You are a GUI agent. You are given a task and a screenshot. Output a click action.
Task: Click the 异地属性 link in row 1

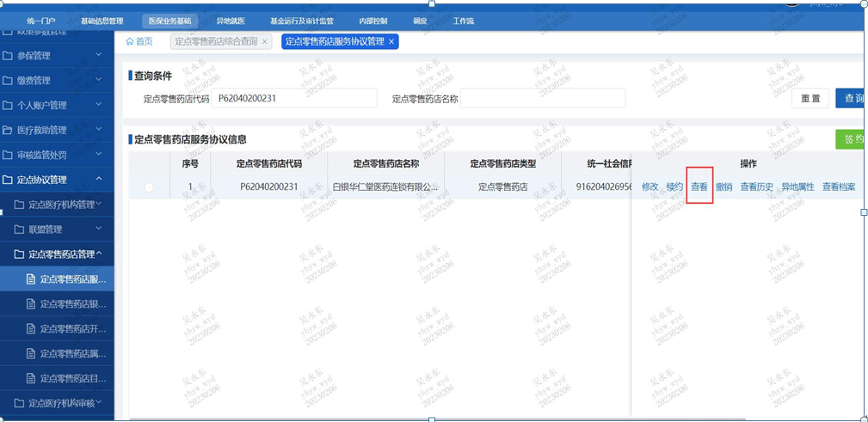(797, 187)
